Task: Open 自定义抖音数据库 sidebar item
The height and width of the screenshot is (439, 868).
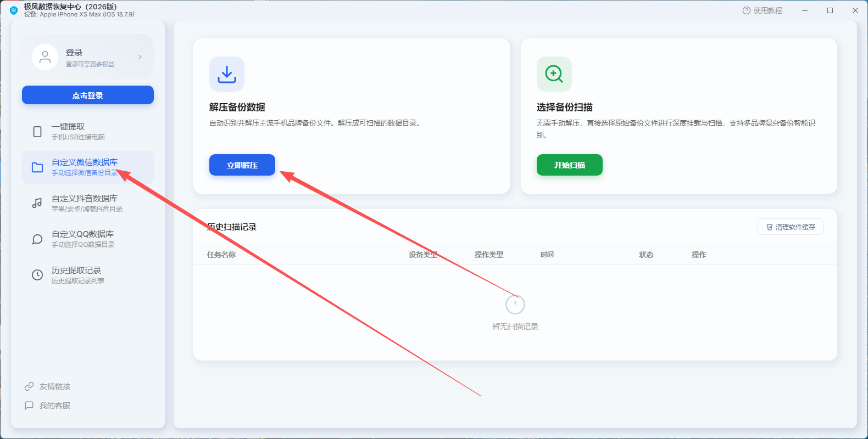Action: pyautogui.click(x=88, y=203)
